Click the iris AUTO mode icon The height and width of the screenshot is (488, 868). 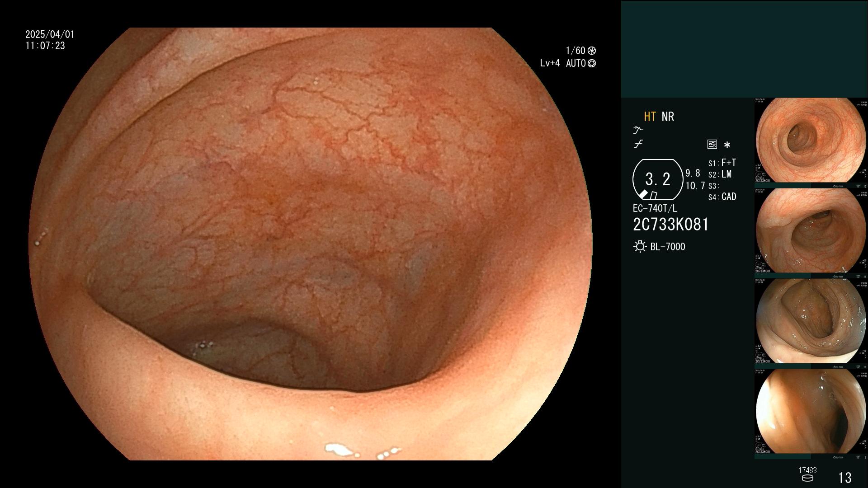click(x=591, y=63)
